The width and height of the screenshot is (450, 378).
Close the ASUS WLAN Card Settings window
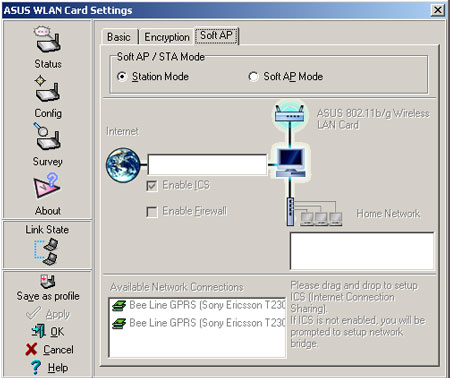point(438,10)
